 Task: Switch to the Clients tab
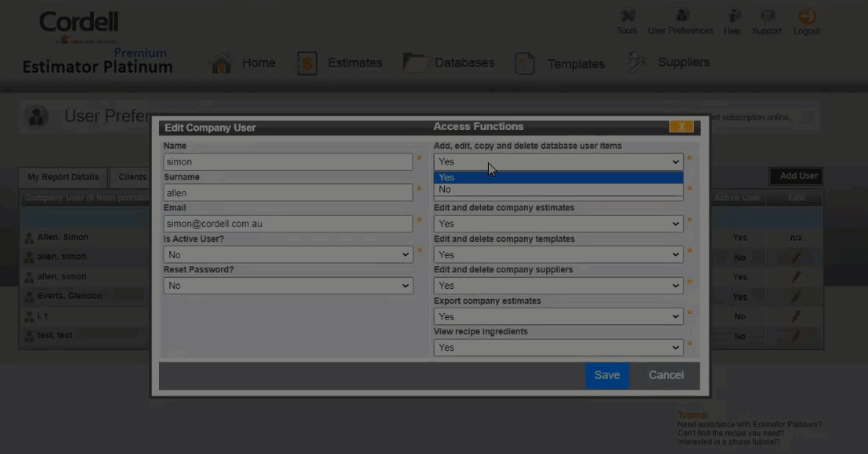click(132, 177)
